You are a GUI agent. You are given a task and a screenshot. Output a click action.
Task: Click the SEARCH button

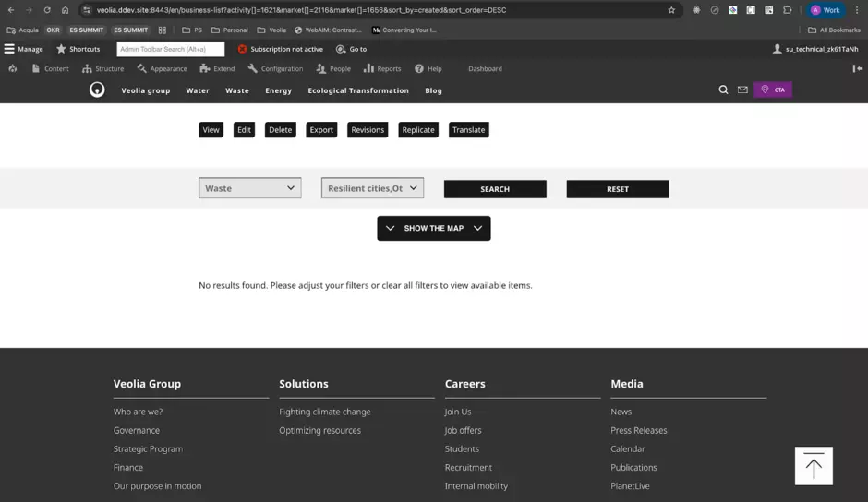495,189
